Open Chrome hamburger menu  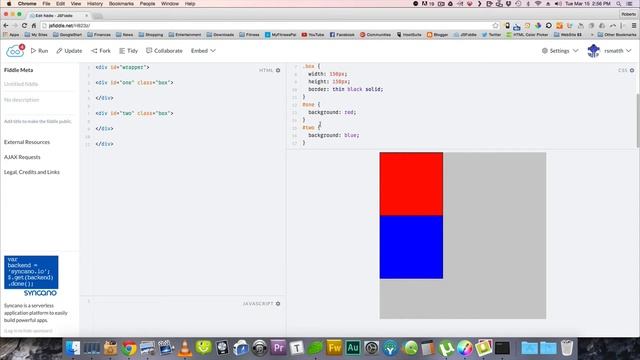click(x=634, y=25)
